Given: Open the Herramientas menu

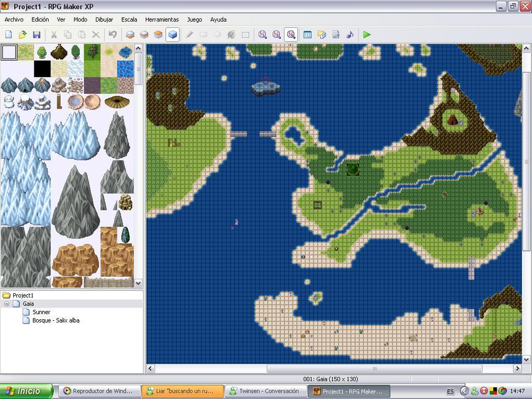Looking at the screenshot, I should pos(162,19).
